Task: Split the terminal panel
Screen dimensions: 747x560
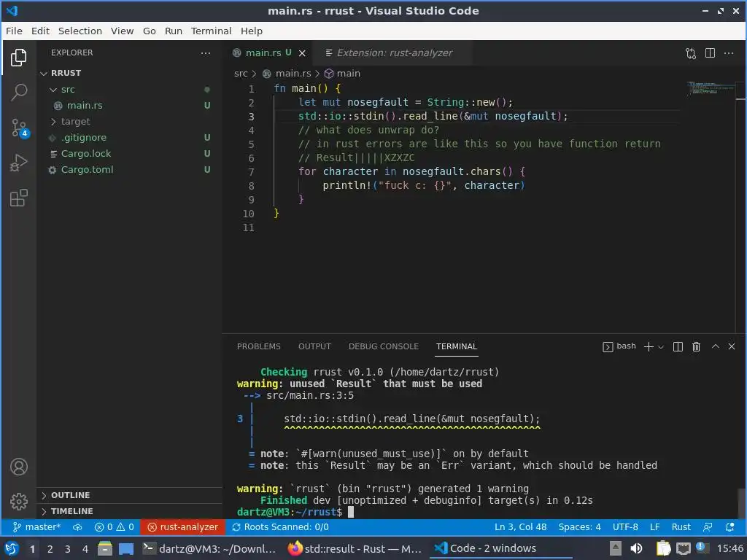Action: (x=678, y=346)
